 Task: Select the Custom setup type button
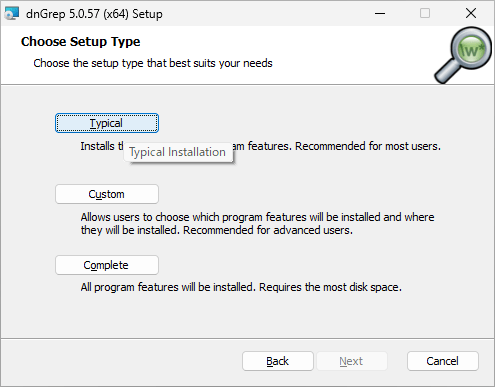point(107,194)
